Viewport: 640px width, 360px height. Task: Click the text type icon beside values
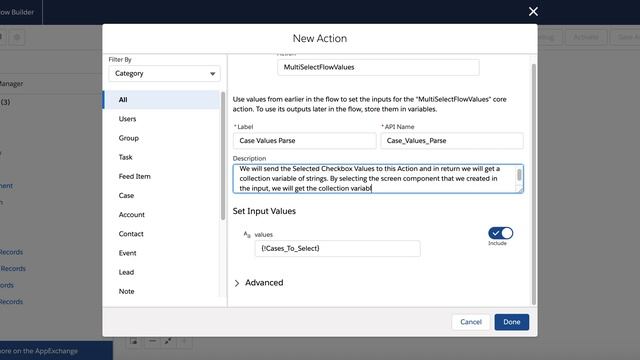[x=247, y=234]
